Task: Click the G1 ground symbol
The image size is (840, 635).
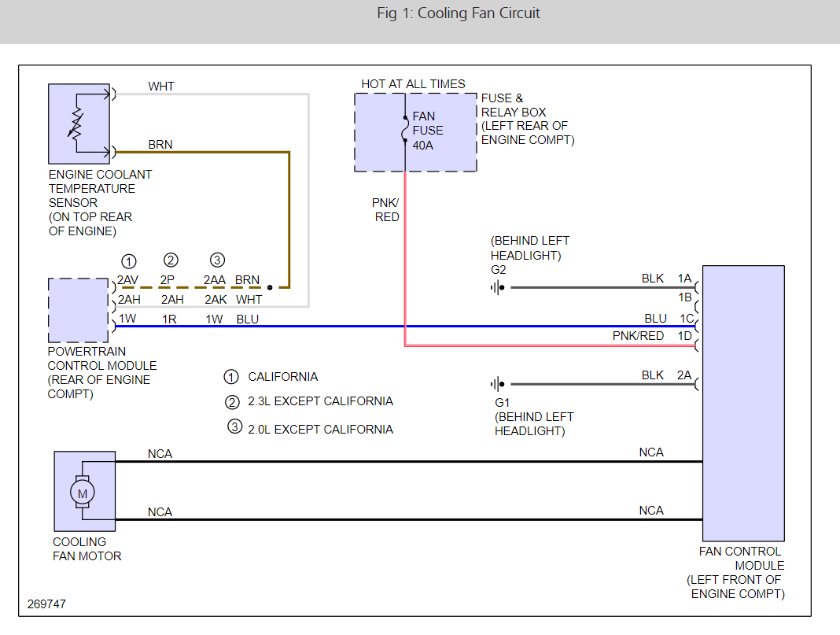Action: tap(497, 385)
